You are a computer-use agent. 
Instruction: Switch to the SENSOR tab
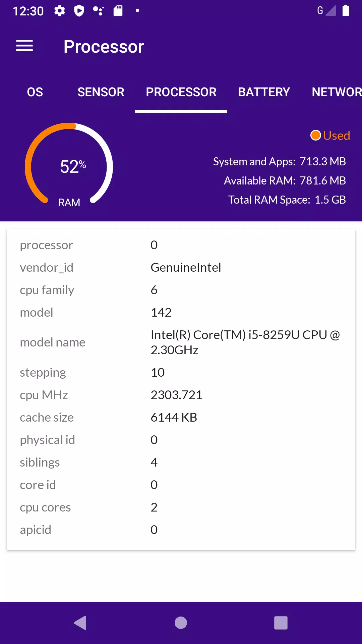tap(101, 92)
